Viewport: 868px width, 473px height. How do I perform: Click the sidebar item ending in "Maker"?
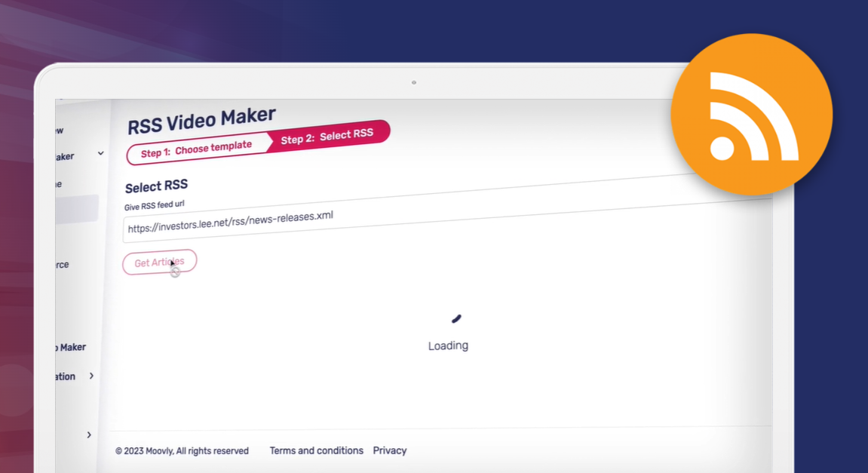pos(64,155)
